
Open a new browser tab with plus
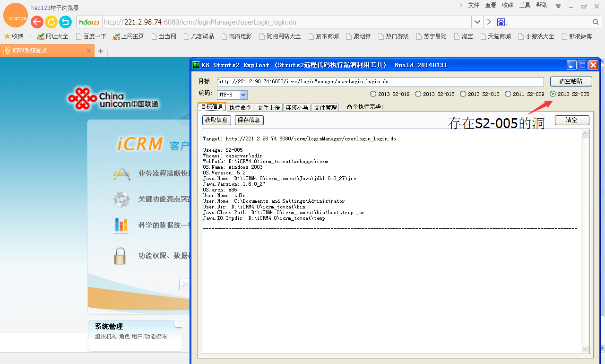click(x=100, y=51)
